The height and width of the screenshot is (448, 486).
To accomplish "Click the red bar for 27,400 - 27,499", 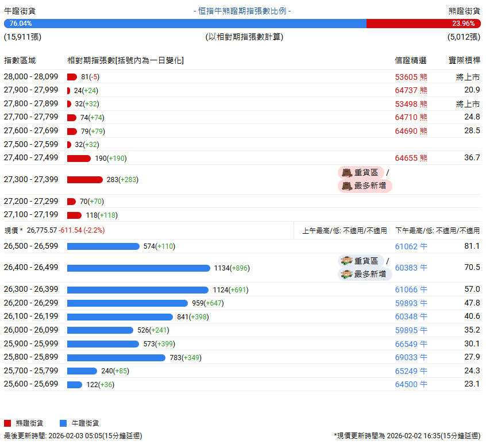I will [x=79, y=159].
